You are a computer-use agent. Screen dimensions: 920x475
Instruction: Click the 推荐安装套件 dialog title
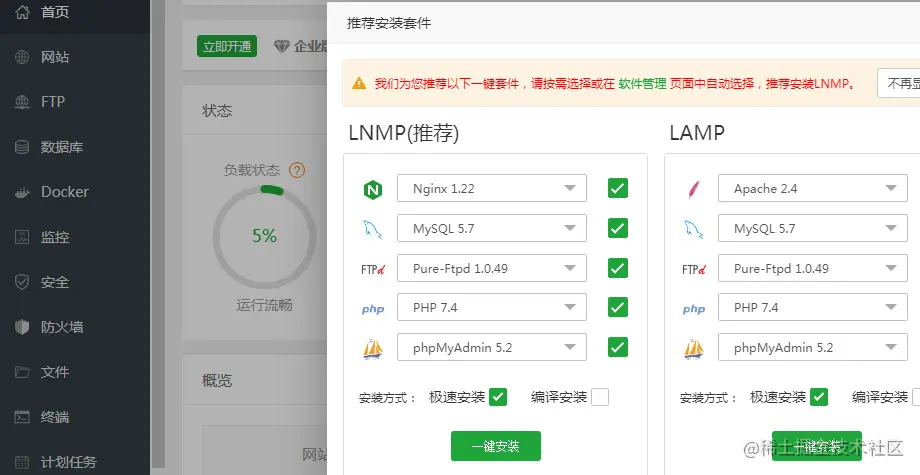[x=389, y=23]
